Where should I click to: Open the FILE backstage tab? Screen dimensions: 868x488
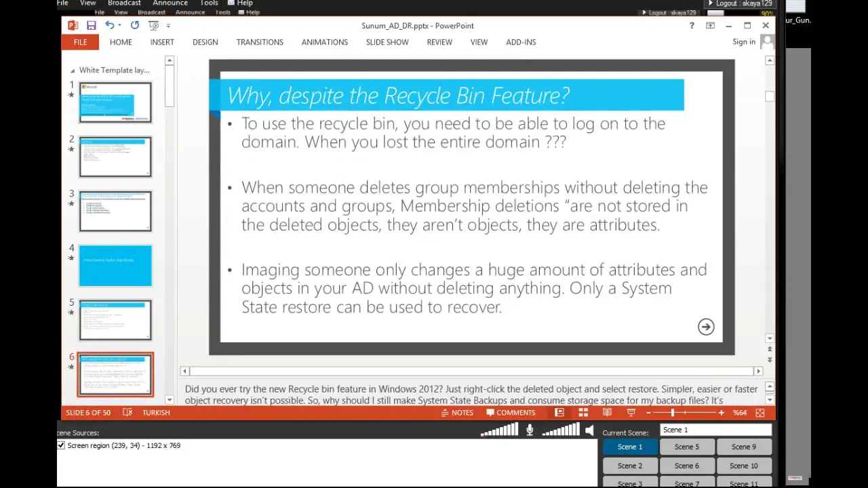pyautogui.click(x=80, y=42)
